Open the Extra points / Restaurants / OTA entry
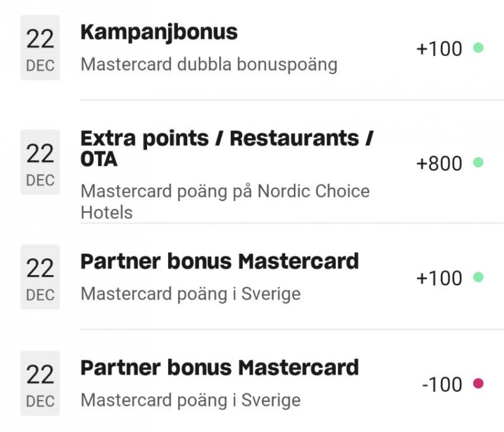 click(226, 148)
